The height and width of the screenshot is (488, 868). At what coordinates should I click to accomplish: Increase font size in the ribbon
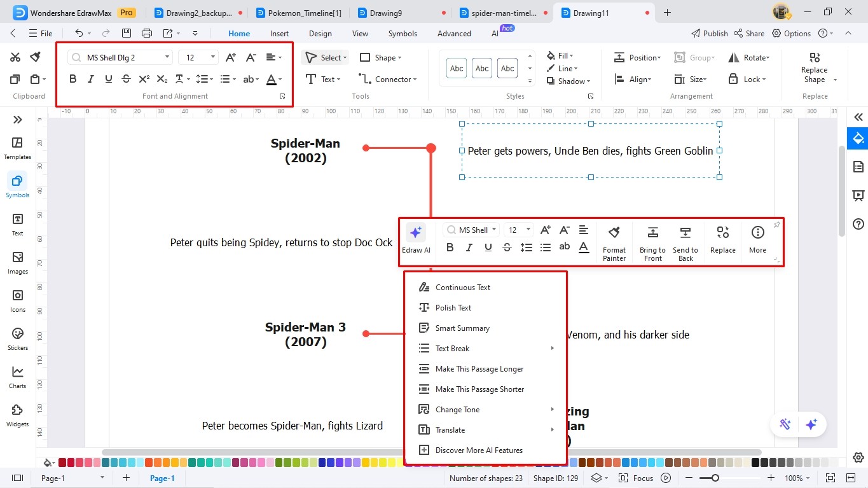(x=231, y=57)
